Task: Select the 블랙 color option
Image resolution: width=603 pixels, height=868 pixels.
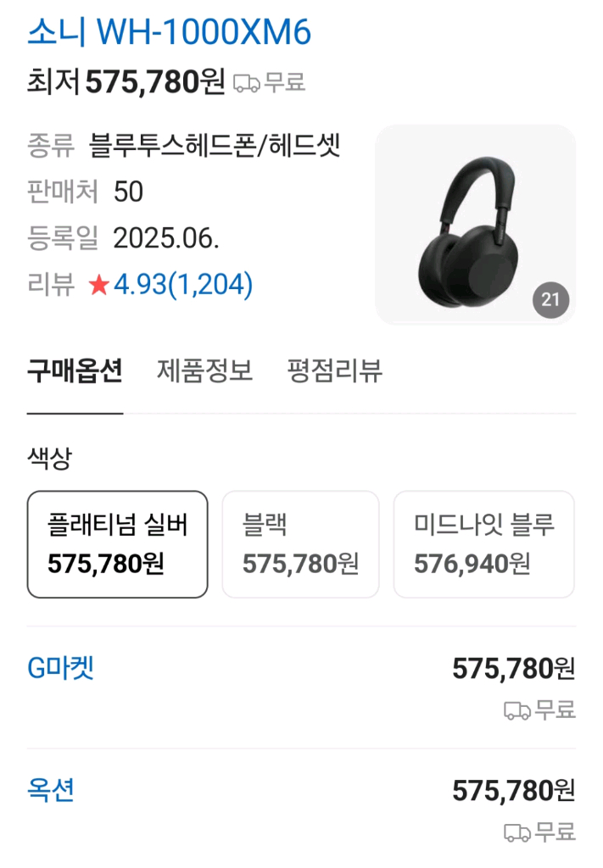Action: pyautogui.click(x=301, y=544)
